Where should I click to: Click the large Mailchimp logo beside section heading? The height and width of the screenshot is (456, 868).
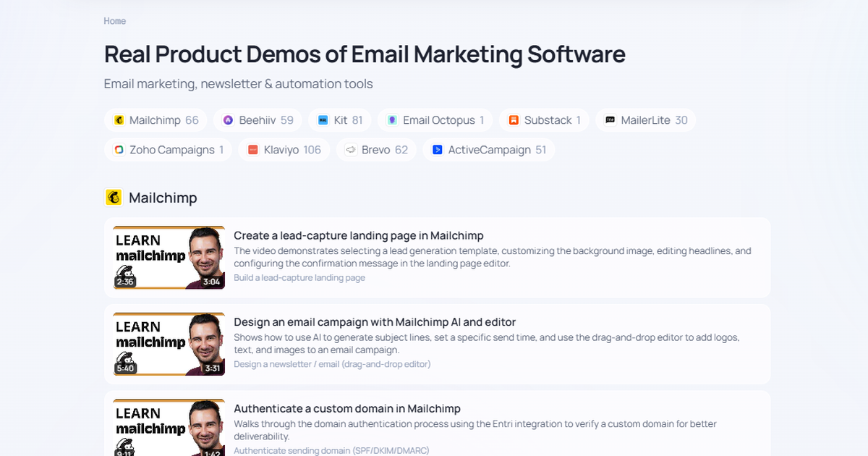(114, 198)
